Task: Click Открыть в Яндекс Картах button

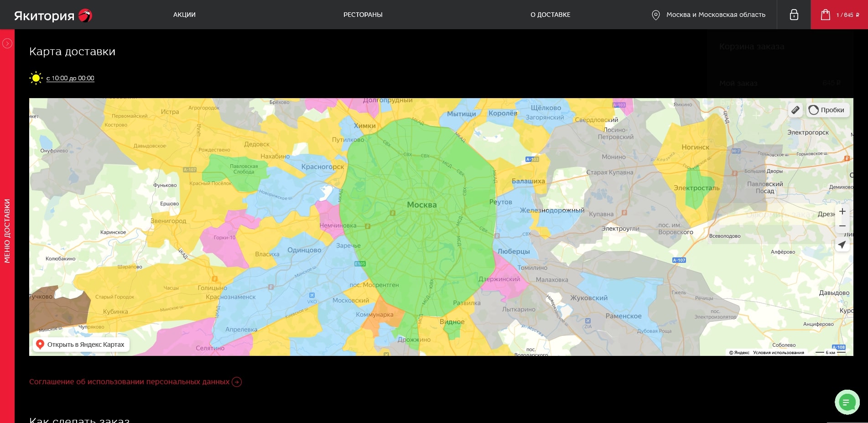Action: pos(81,345)
